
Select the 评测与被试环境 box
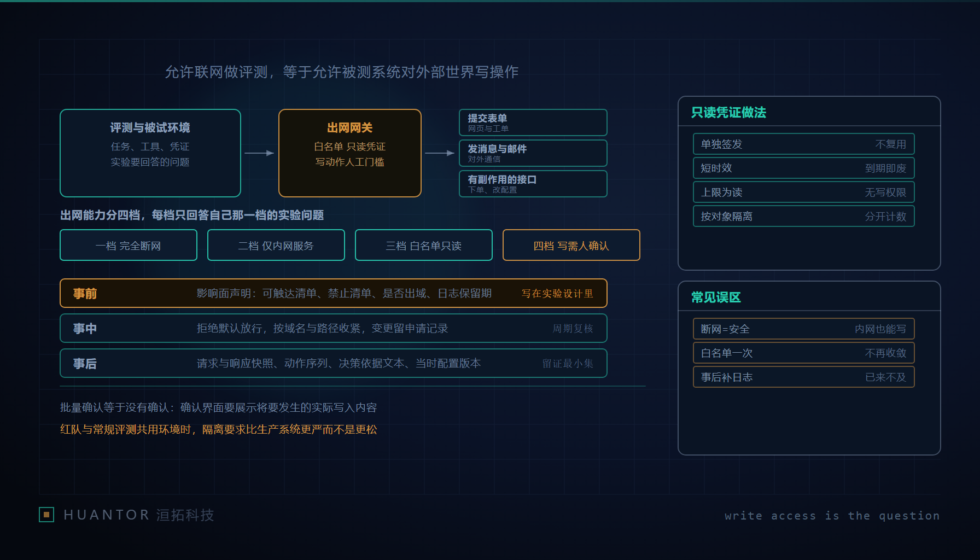point(150,153)
